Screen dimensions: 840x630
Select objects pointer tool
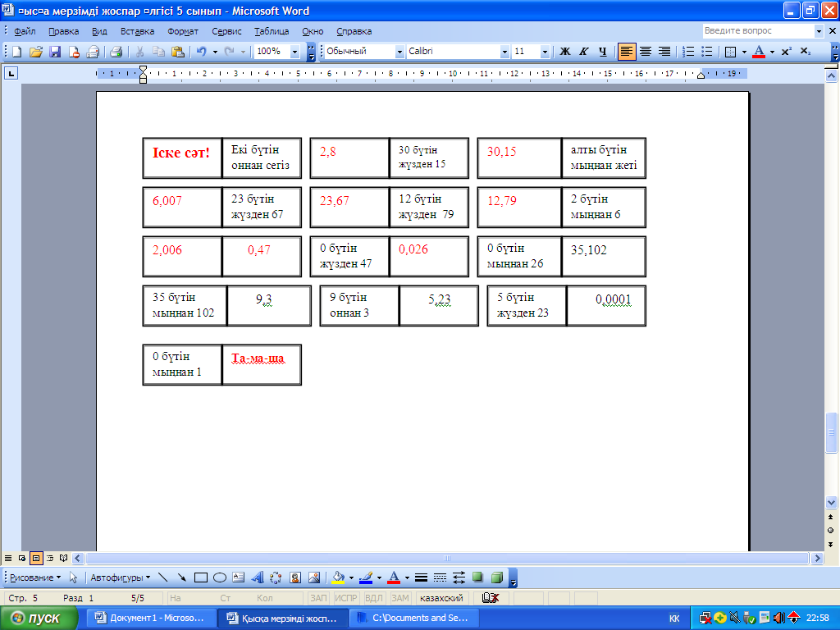pos(73,577)
